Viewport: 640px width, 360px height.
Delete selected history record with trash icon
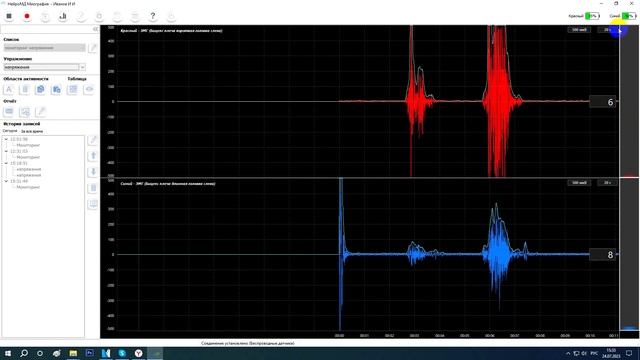click(93, 188)
